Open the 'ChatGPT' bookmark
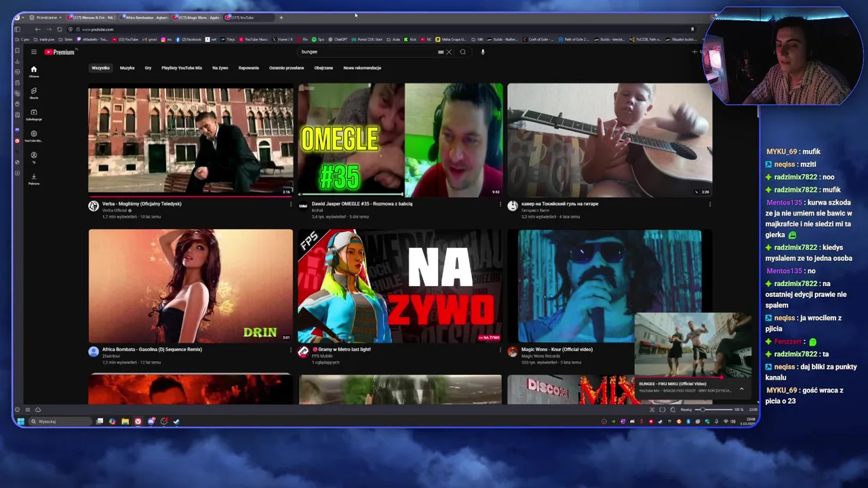The image size is (868, 488). click(338, 39)
